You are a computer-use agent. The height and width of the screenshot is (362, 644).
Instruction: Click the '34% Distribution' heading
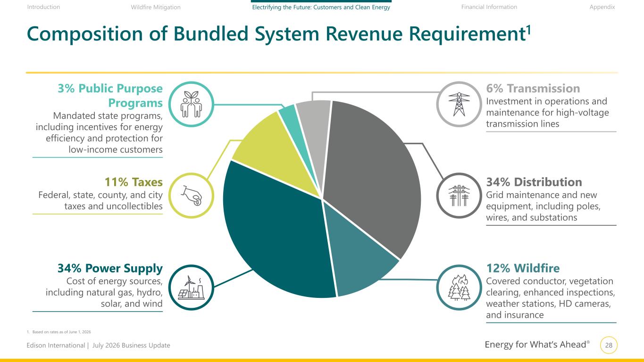(534, 182)
